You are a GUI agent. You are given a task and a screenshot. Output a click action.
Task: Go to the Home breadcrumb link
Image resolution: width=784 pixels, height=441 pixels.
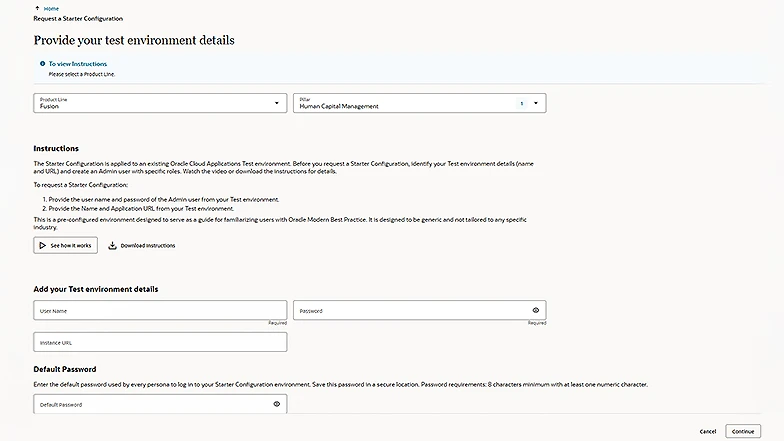tap(52, 8)
